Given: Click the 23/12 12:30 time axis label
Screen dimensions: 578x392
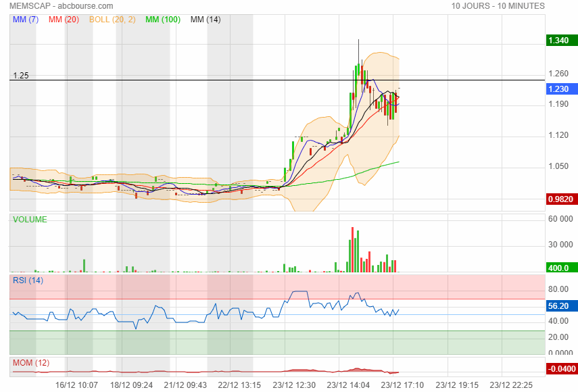Looking at the screenshot, I should [x=294, y=385].
